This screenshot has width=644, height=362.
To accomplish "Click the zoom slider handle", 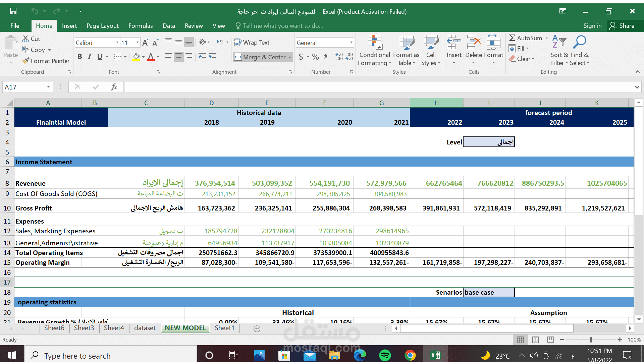I will point(591,340).
